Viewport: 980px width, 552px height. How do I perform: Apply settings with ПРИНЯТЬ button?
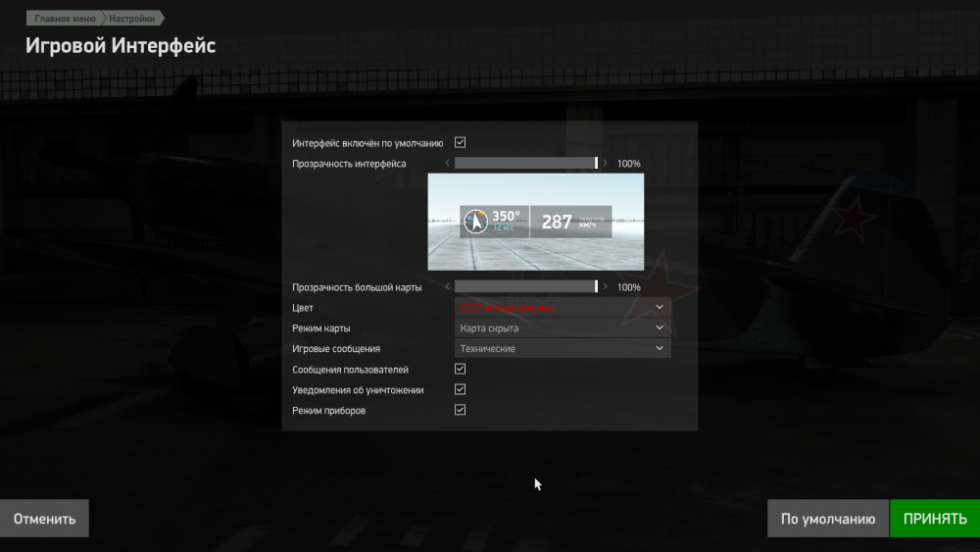[x=935, y=519]
